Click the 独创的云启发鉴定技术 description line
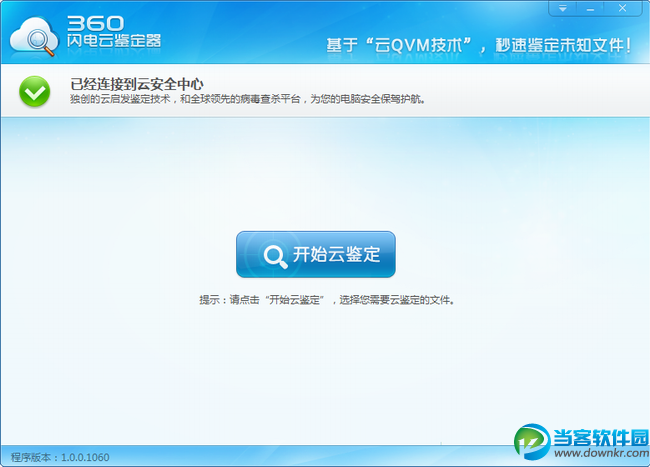 point(247,99)
